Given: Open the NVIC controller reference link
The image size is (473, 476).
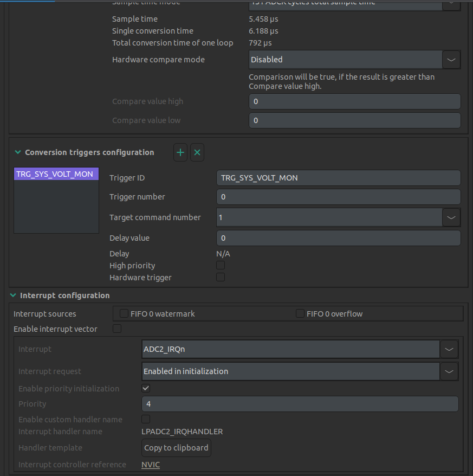Looking at the screenshot, I should [x=151, y=465].
